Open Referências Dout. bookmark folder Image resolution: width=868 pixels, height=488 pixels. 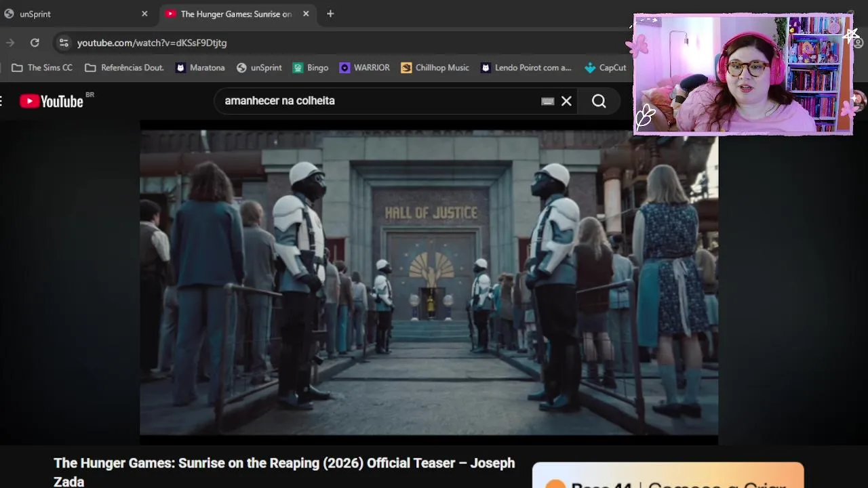click(x=125, y=68)
